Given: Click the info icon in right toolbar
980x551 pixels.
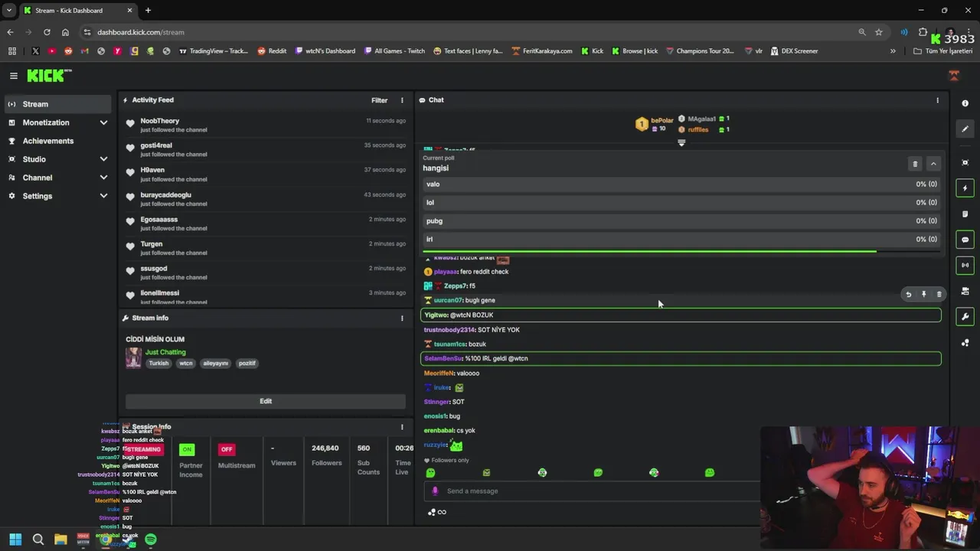Looking at the screenshot, I should pyautogui.click(x=965, y=103).
